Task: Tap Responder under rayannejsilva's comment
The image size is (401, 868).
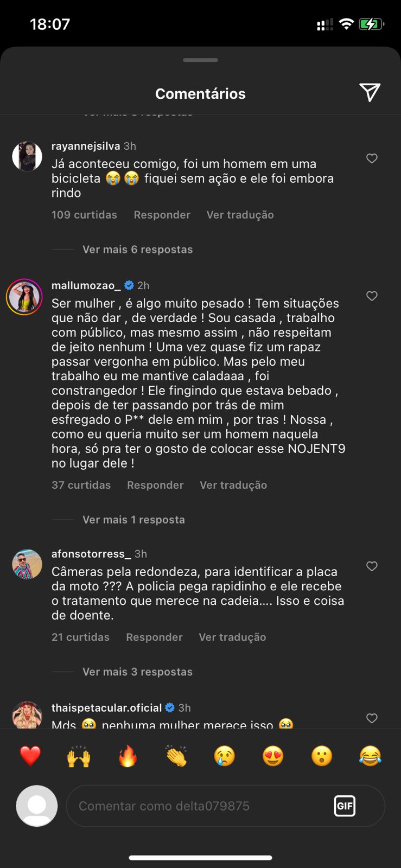Action: [x=162, y=215]
